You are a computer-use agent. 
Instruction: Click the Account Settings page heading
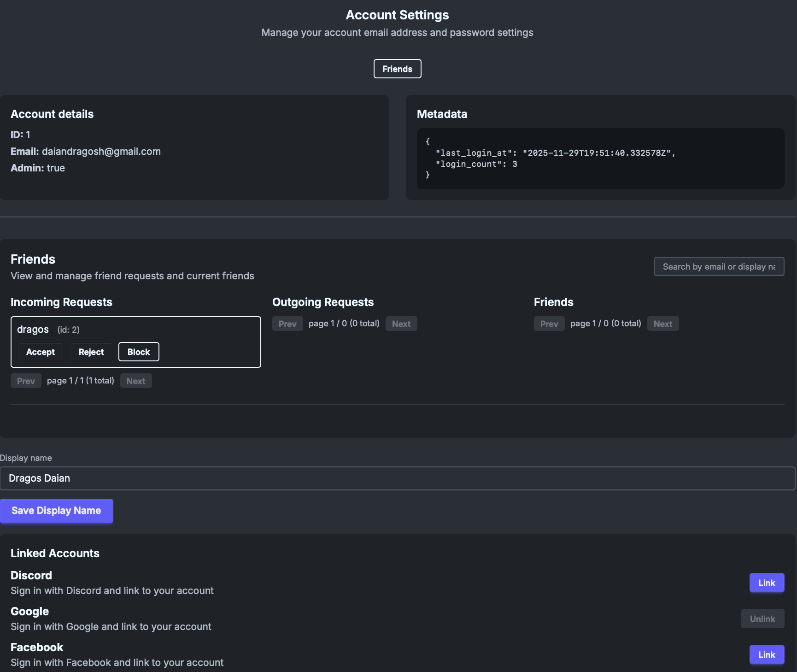[x=397, y=15]
